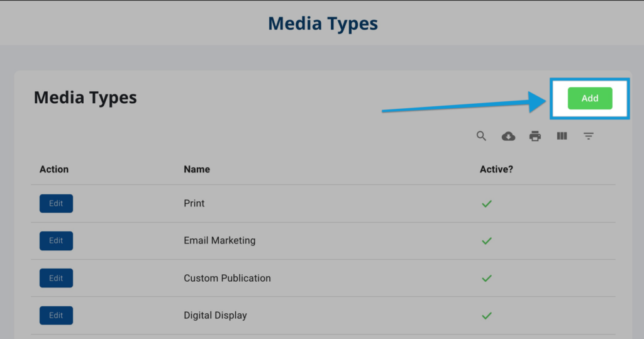Edit the Email Marketing media type
644x339 pixels.
pyautogui.click(x=56, y=241)
